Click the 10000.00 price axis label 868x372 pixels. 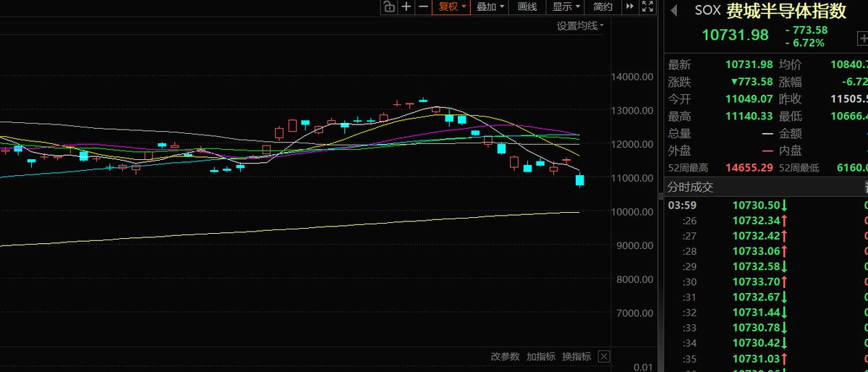pyautogui.click(x=633, y=211)
